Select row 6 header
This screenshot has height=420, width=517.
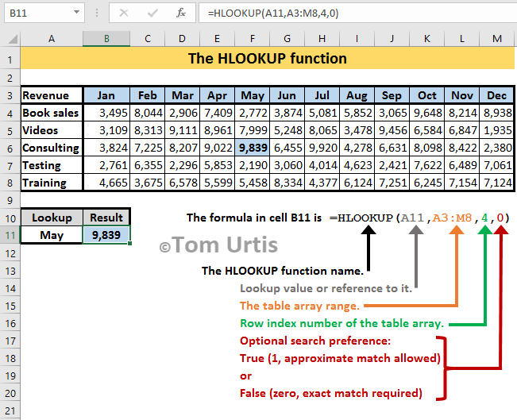pyautogui.click(x=10, y=148)
